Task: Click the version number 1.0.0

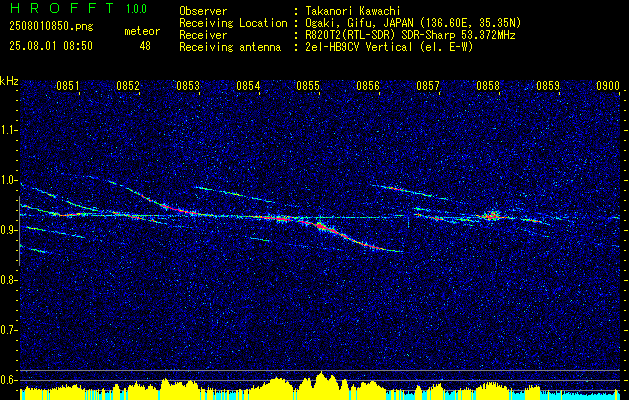Action: [136, 9]
